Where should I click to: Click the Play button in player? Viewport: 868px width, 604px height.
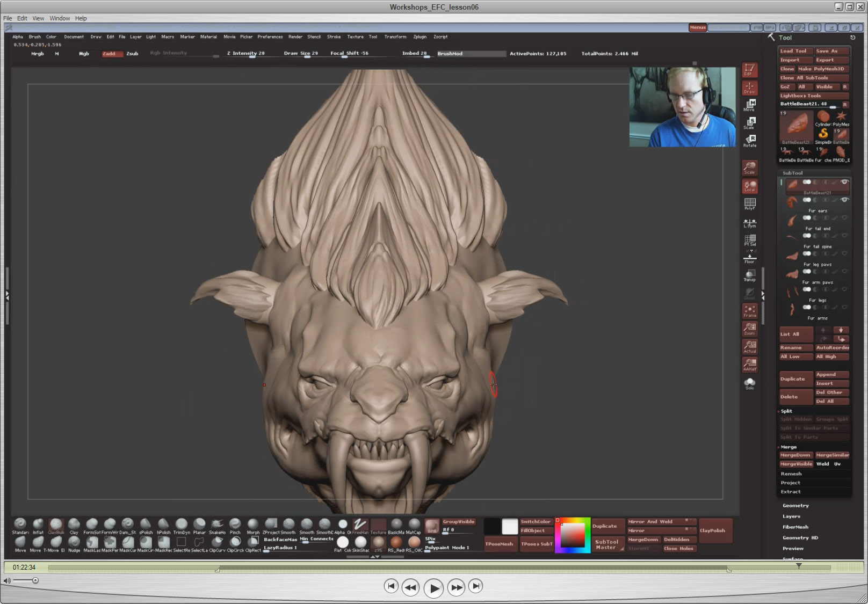pos(433,588)
